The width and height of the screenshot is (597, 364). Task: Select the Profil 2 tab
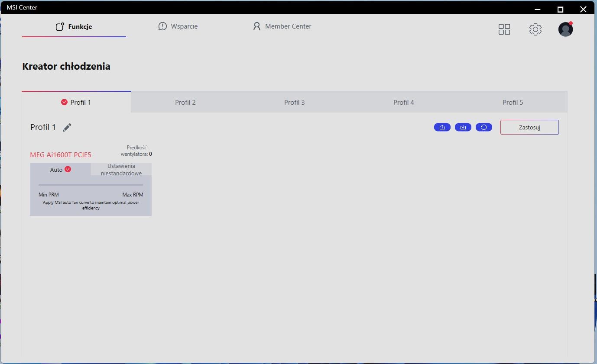[x=185, y=102]
